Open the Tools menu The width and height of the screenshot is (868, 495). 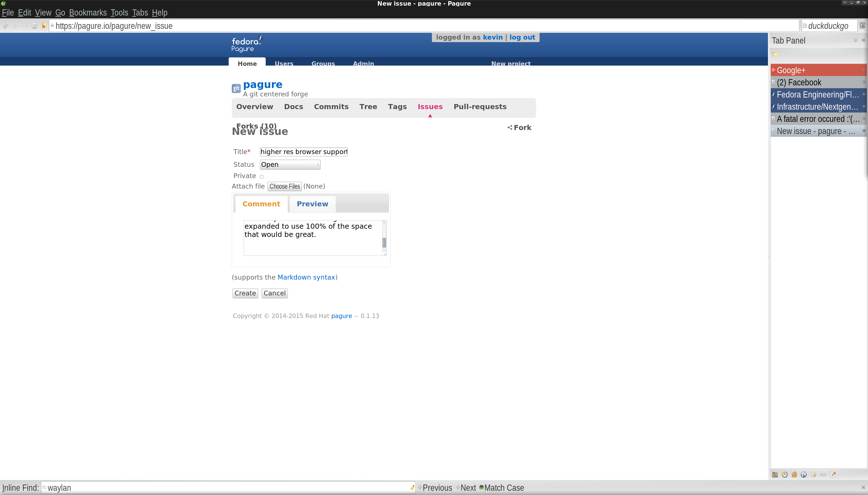pyautogui.click(x=119, y=12)
